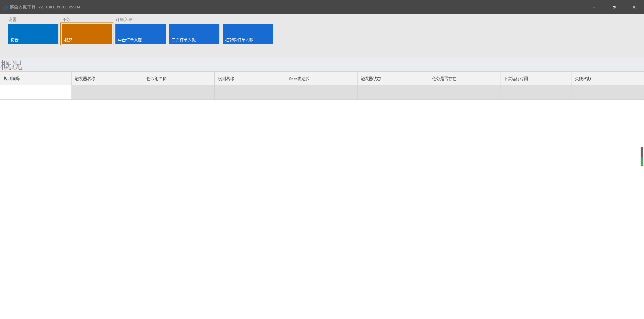Select the orange 概况 tile
The width and height of the screenshot is (644, 319).
coord(87,34)
